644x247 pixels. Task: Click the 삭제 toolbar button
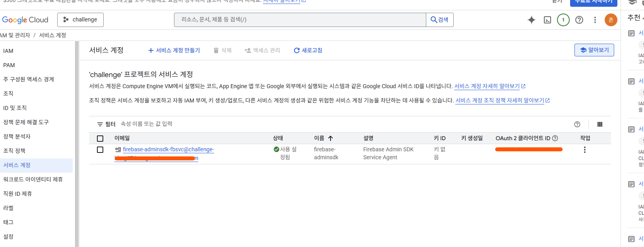click(222, 50)
